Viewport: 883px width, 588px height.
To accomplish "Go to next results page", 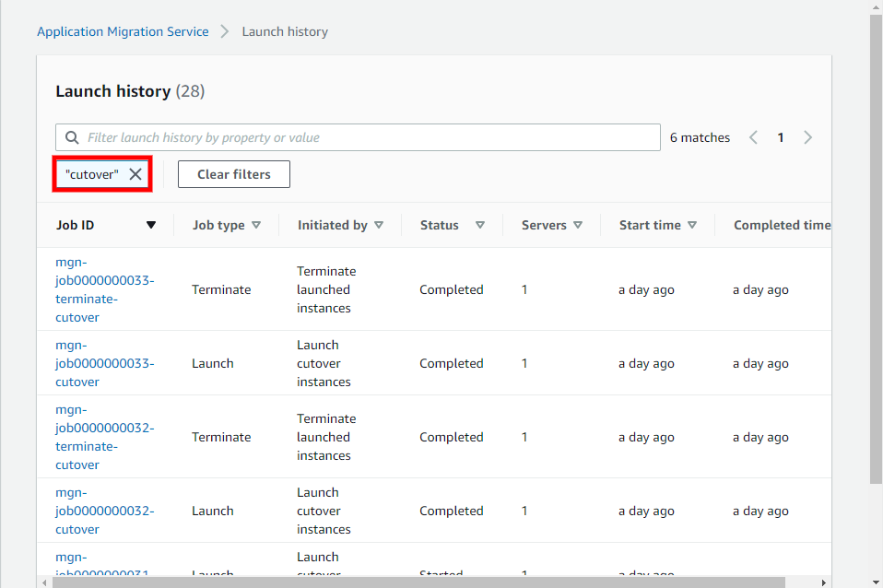I will [x=807, y=137].
